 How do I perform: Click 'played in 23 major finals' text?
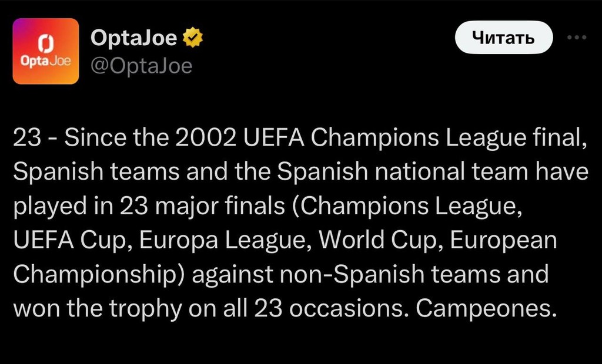pyautogui.click(x=149, y=206)
